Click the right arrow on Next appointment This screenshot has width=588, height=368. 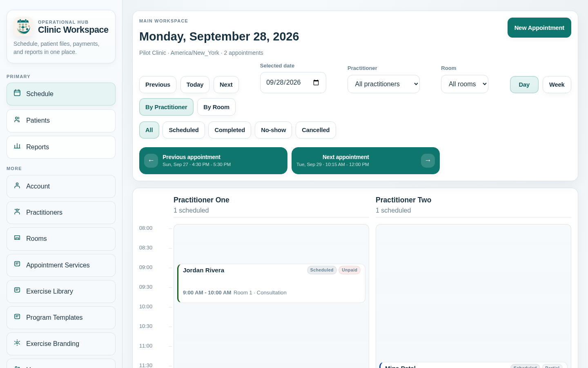(x=428, y=161)
